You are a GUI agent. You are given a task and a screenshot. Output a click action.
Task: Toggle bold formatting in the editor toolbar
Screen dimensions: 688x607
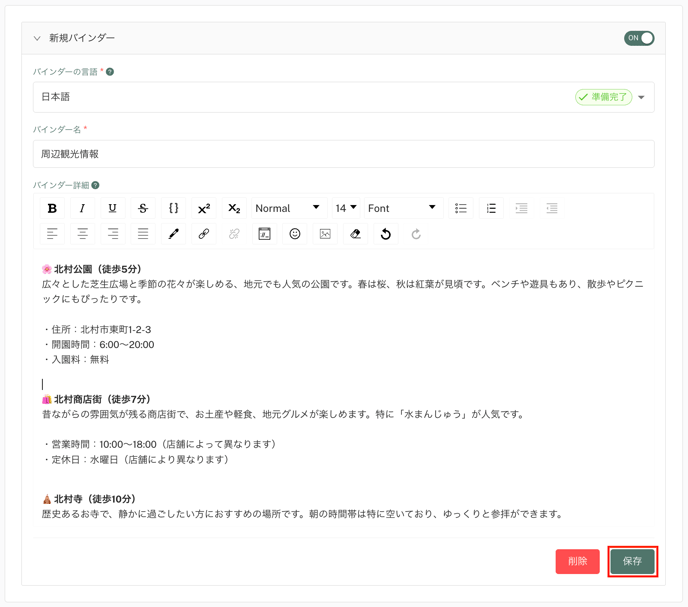[52, 208]
